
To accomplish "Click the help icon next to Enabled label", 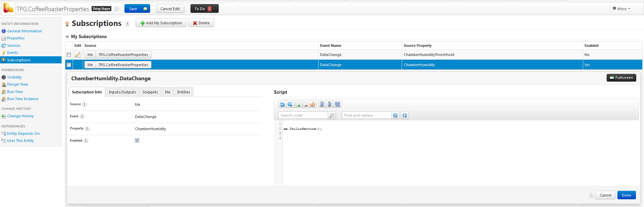I will click(86, 141).
